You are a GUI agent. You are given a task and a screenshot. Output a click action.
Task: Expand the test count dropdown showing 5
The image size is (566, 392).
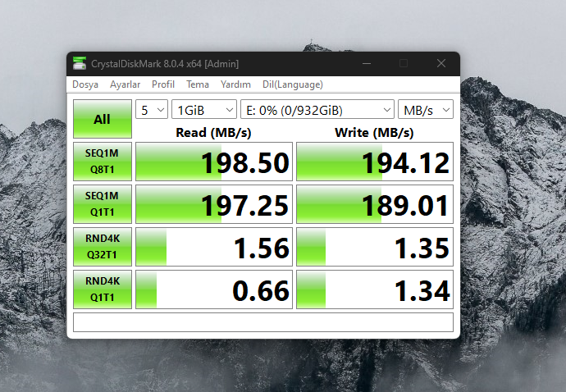coord(152,109)
